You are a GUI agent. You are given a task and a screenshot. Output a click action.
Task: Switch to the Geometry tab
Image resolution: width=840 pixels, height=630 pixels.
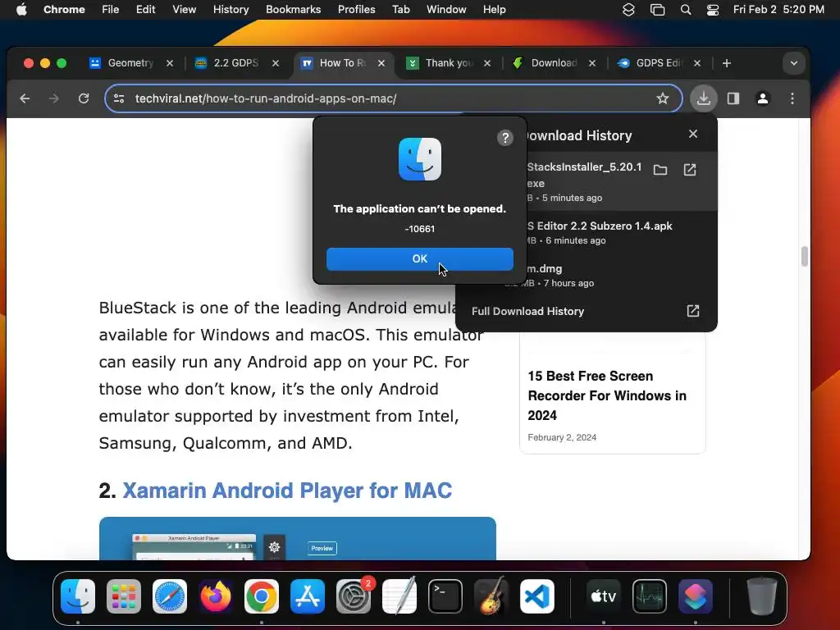130,63
